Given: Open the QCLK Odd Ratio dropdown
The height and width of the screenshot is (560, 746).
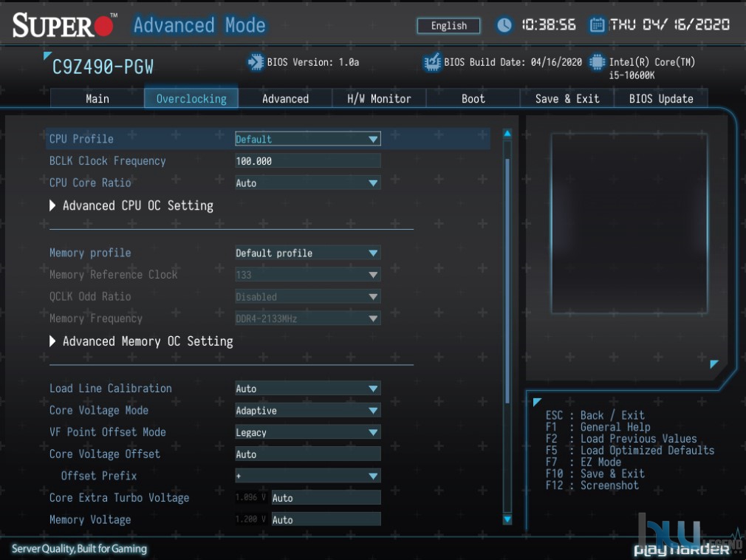Looking at the screenshot, I should click(x=308, y=296).
